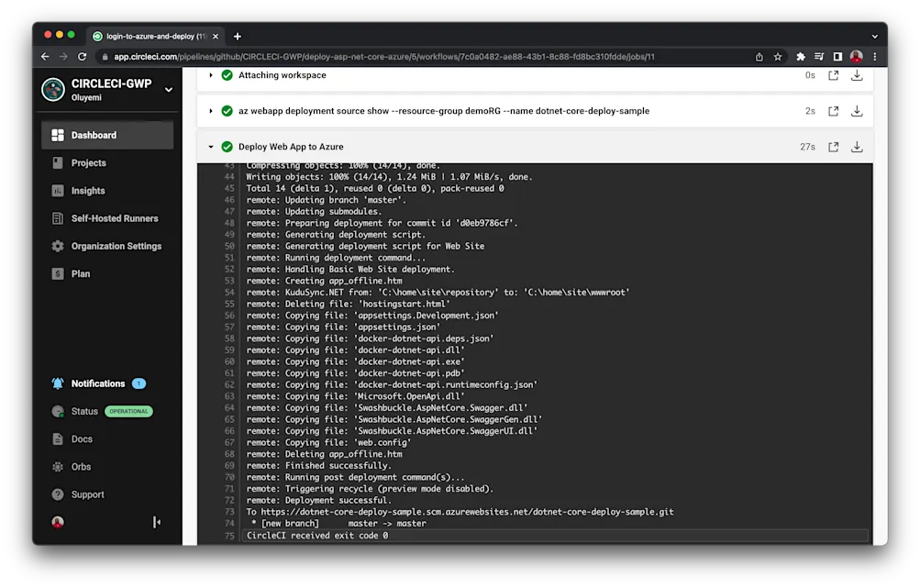This screenshot has width=920, height=588.
Task: Open Notifications bell icon
Action: tap(58, 383)
